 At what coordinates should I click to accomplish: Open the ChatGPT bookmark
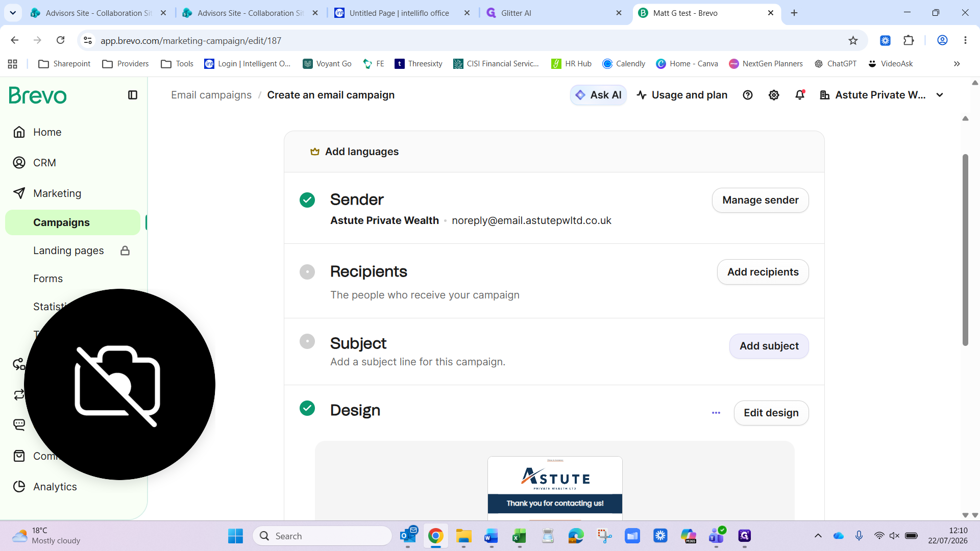tap(835, 64)
